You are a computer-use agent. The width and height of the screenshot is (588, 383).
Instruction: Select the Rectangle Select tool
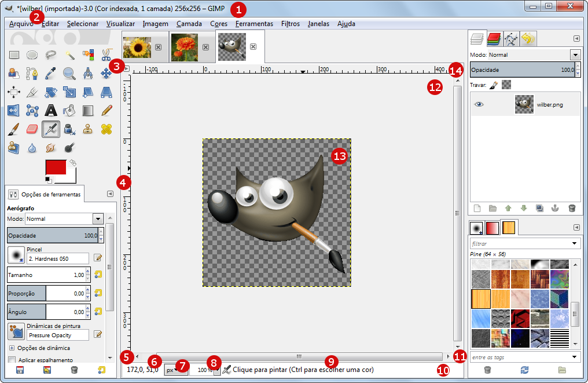[x=14, y=55]
